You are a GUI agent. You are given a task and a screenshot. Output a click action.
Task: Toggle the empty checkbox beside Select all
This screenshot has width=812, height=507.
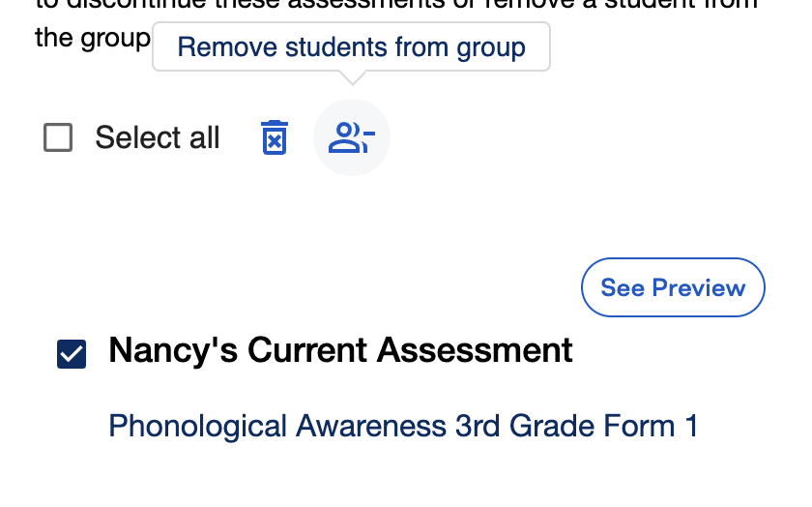(x=58, y=137)
